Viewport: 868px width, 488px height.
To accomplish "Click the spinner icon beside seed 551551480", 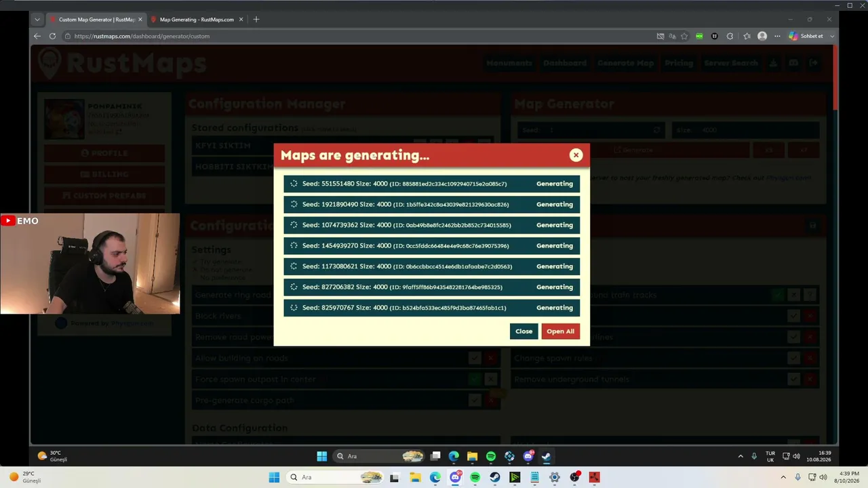I will [x=294, y=184].
